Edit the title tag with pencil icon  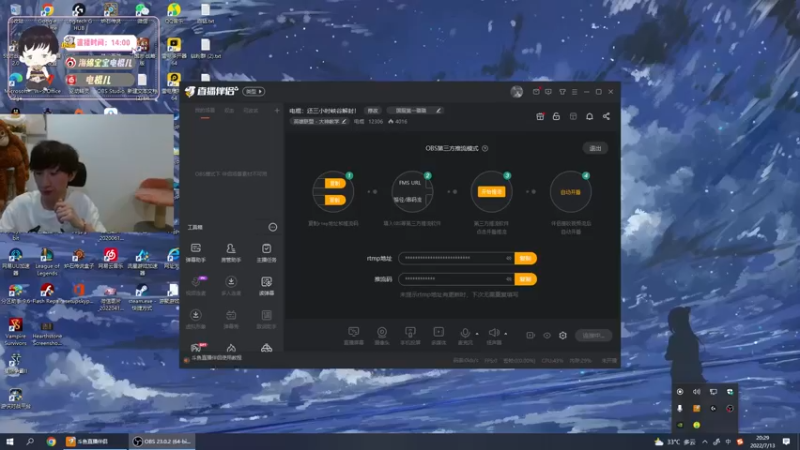click(x=414, y=111)
